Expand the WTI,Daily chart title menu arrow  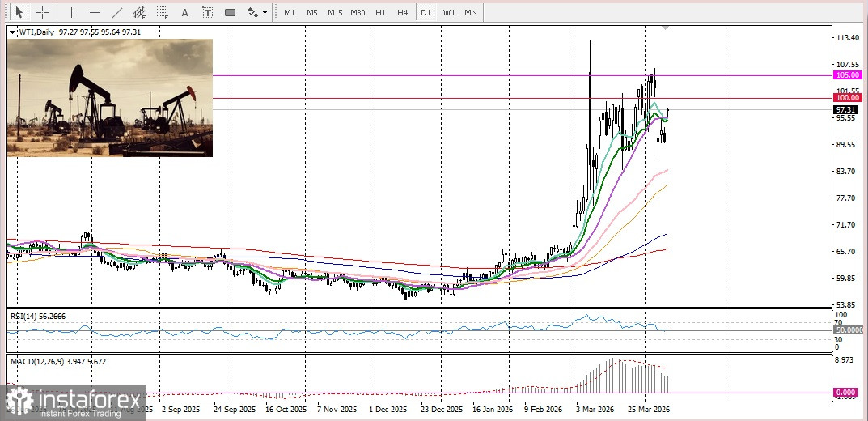coord(13,32)
